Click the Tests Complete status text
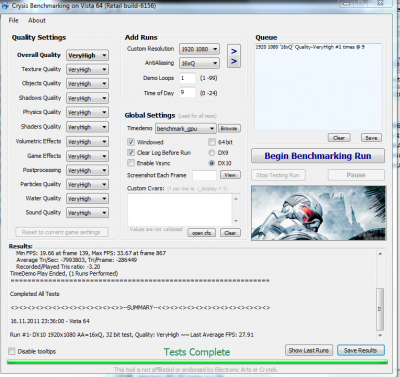 (x=197, y=352)
